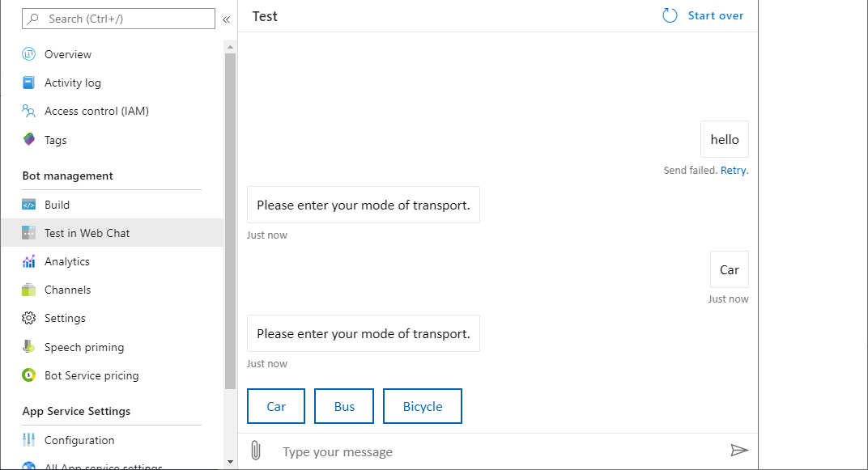Click the paperclip attach file icon
868x470 pixels.
click(255, 450)
